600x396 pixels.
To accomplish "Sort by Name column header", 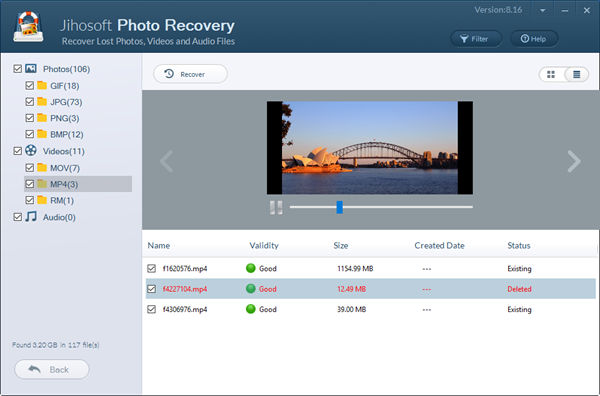I will click(159, 246).
